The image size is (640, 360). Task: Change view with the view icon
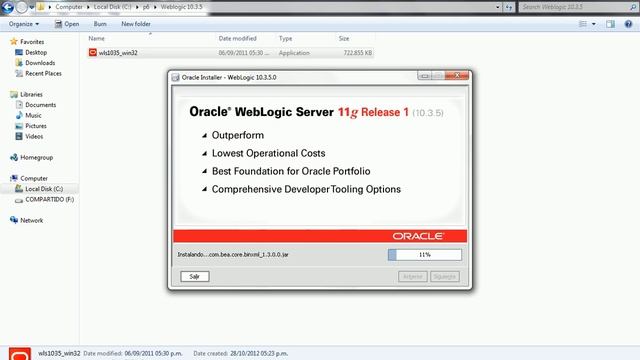[x=583, y=24]
